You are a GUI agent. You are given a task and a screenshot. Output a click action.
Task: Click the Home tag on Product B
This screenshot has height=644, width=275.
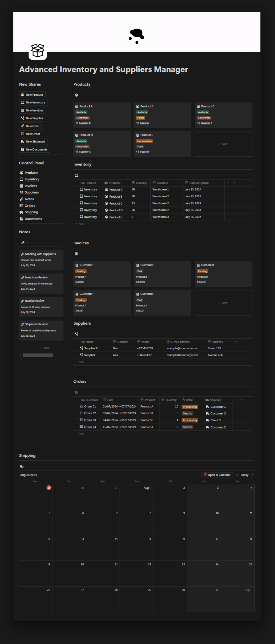(141, 118)
